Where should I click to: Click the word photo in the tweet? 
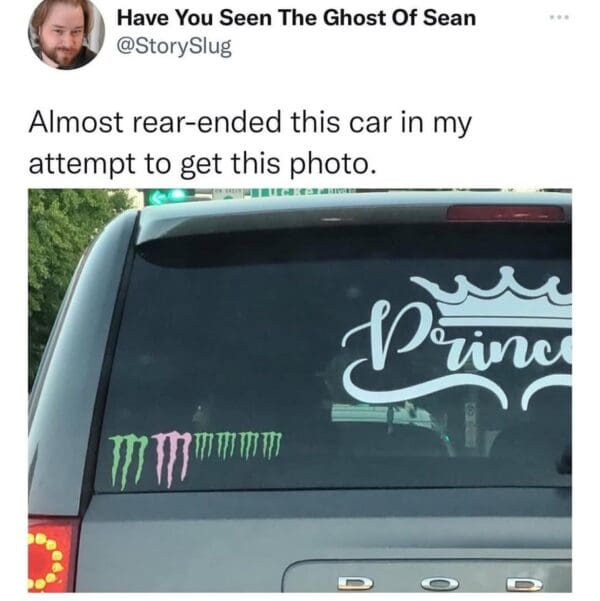332,164
